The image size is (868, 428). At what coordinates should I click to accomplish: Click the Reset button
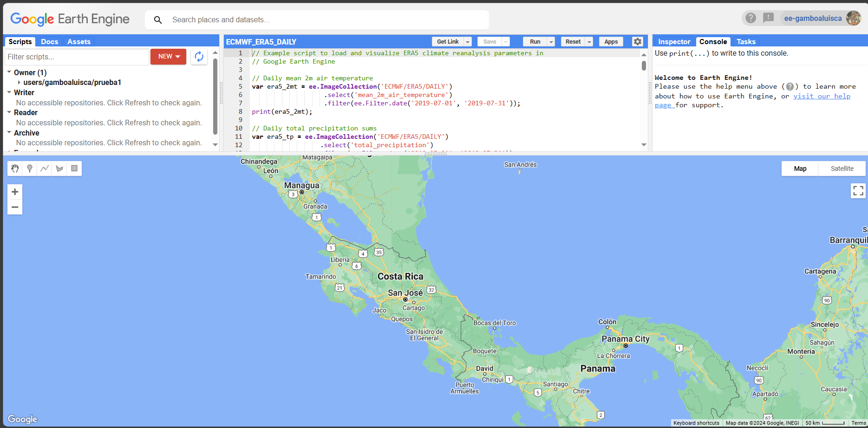click(573, 42)
